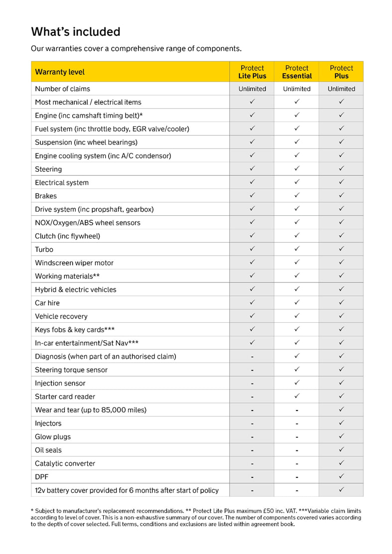Click the Steering checkmark under Protect Essential
392x554 pixels.
point(296,169)
